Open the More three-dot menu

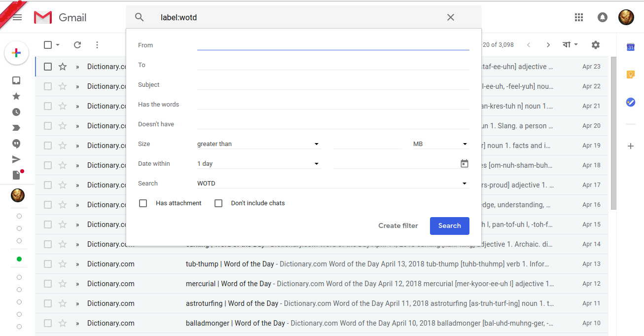pos(97,45)
